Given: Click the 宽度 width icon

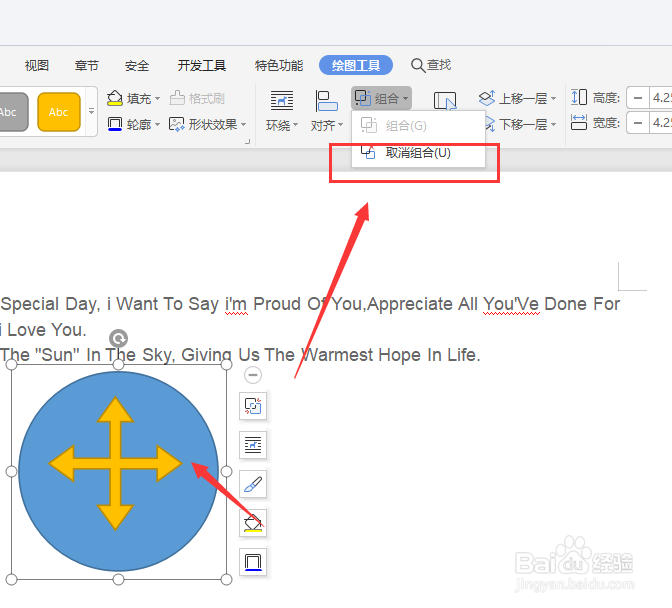Looking at the screenshot, I should click(579, 123).
